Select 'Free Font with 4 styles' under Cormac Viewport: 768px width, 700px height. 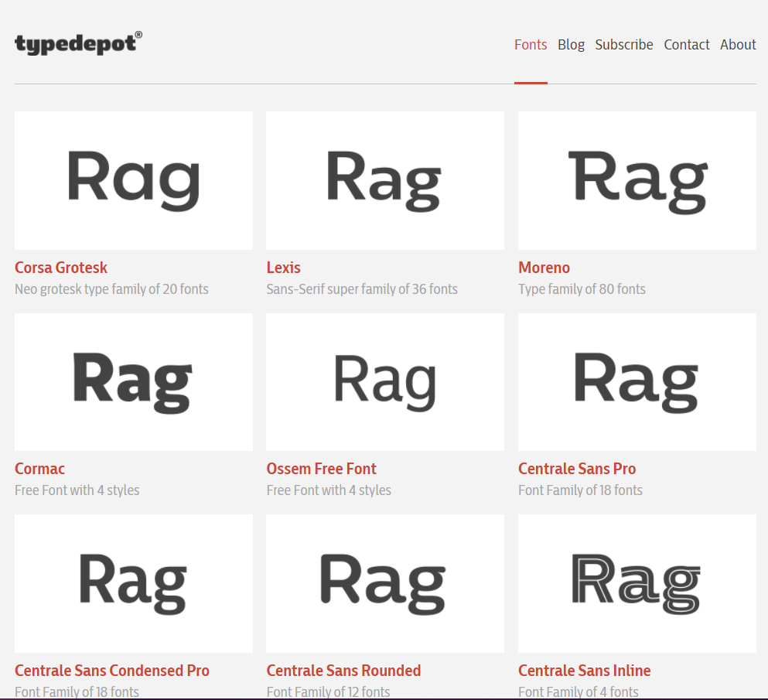[x=77, y=490]
